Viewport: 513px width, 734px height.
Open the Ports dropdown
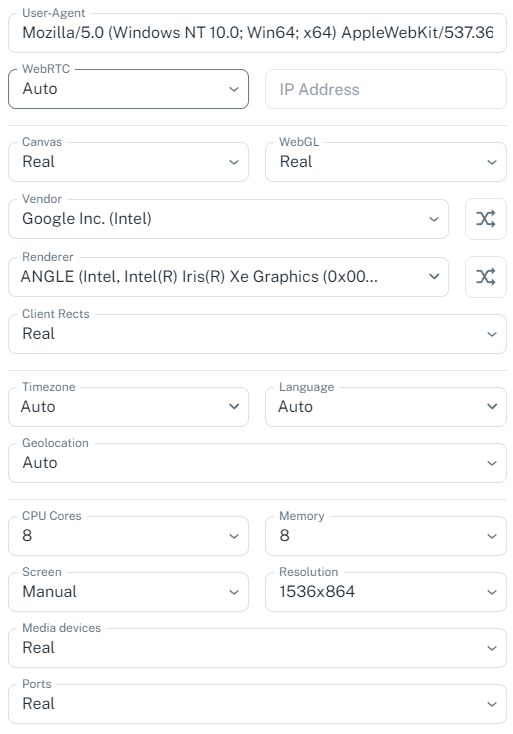pos(257,704)
